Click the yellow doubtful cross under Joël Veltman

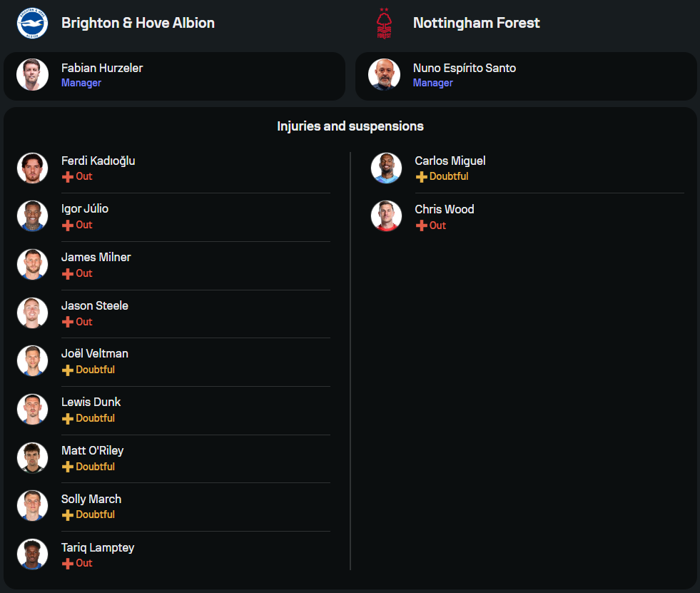coord(68,370)
